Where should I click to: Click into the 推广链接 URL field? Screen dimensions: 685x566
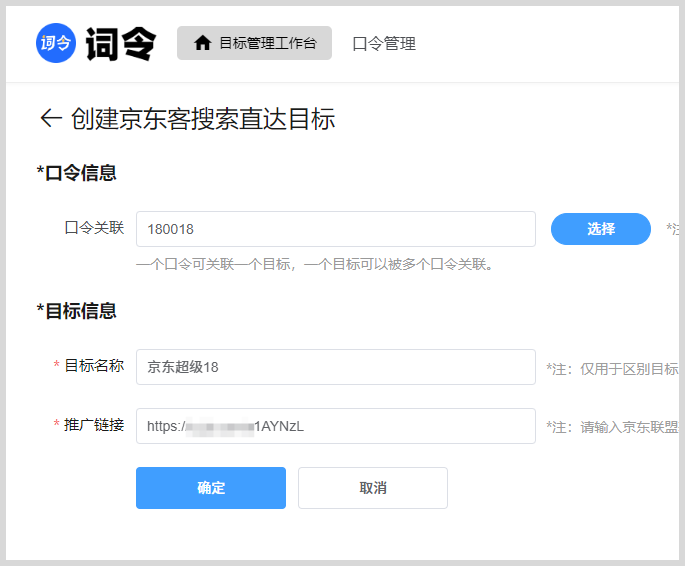(335, 426)
